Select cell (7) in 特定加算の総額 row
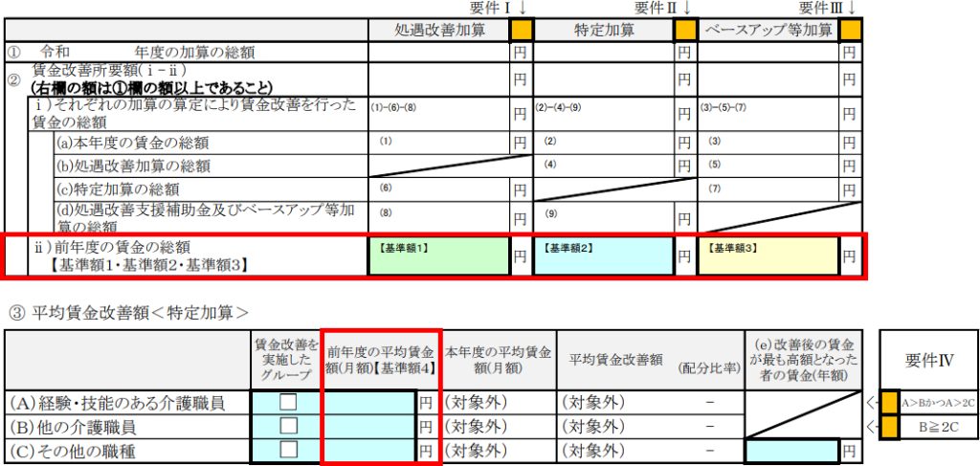The image size is (980, 466). pos(768,189)
